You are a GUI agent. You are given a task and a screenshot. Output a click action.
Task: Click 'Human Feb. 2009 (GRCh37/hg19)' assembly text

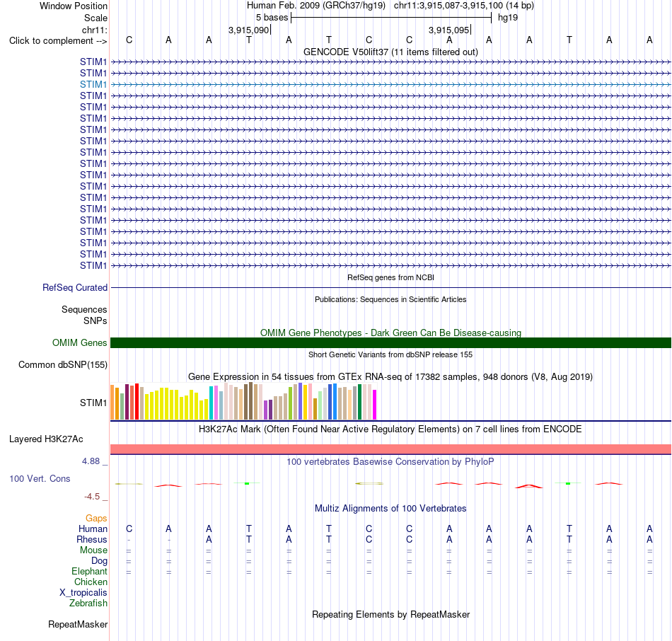pyautogui.click(x=316, y=6)
